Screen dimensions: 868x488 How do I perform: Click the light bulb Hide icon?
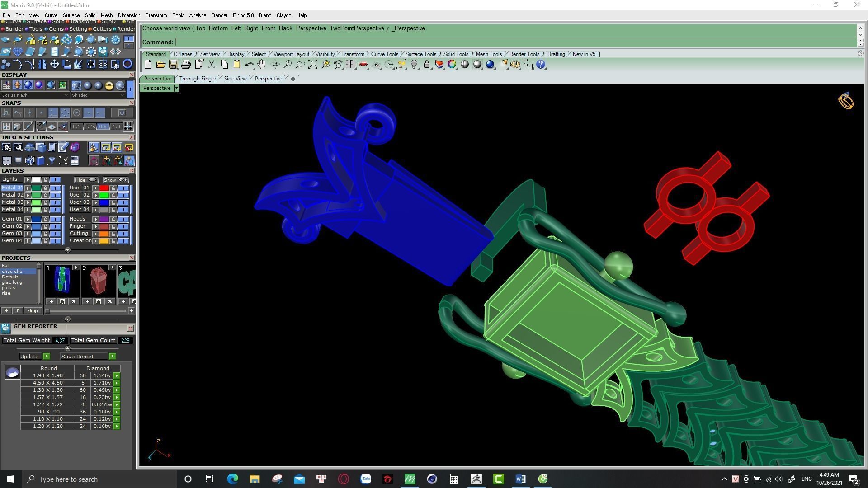414,65
